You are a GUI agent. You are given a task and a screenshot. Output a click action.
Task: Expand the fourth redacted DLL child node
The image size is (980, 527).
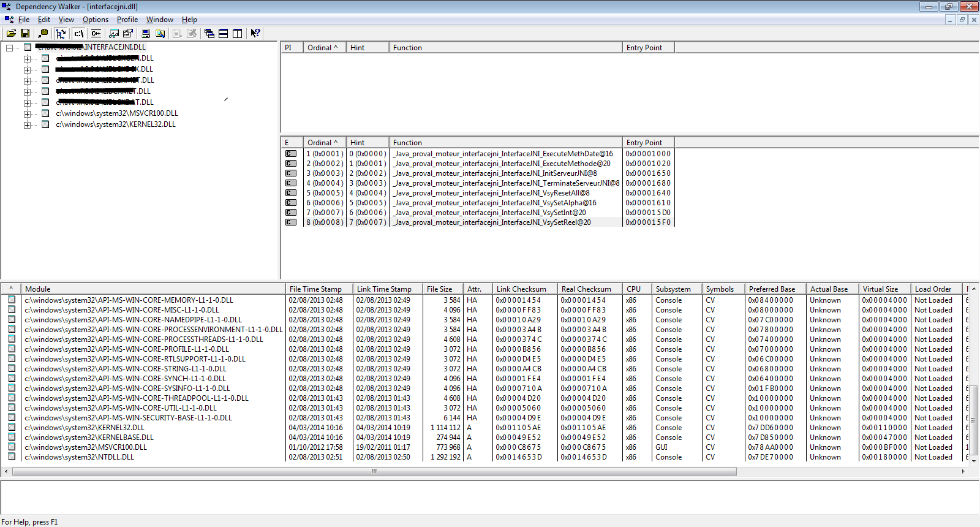27,91
